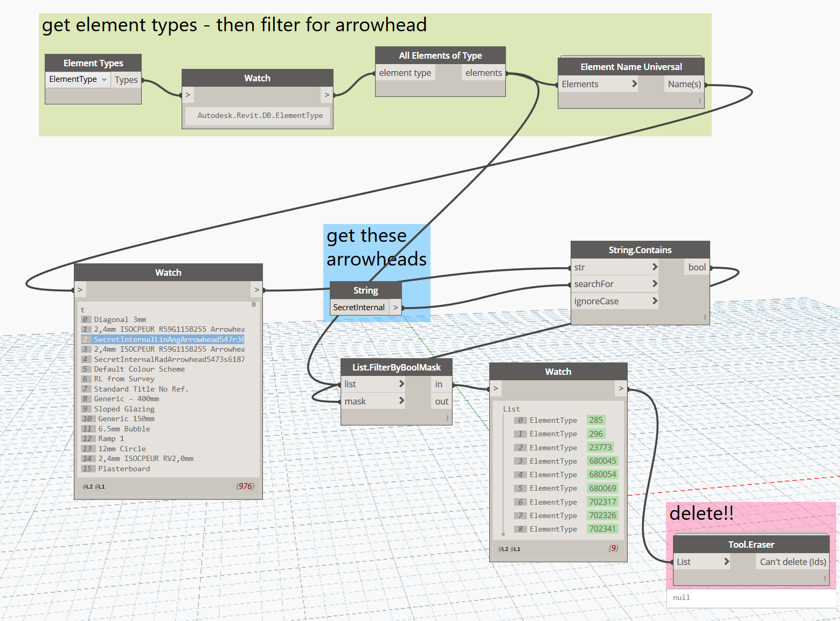This screenshot has height=621, width=840.
Task: Click element ID 702317
Action: point(602,502)
